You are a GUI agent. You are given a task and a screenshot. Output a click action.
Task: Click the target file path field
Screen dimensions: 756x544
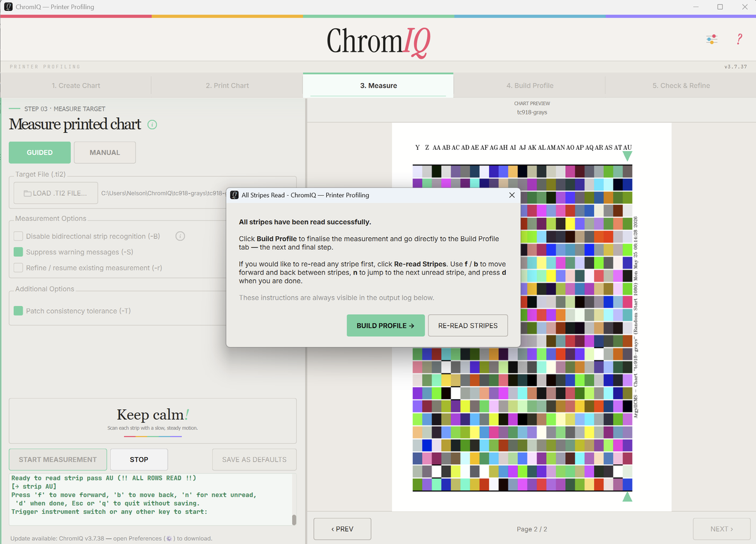click(163, 193)
